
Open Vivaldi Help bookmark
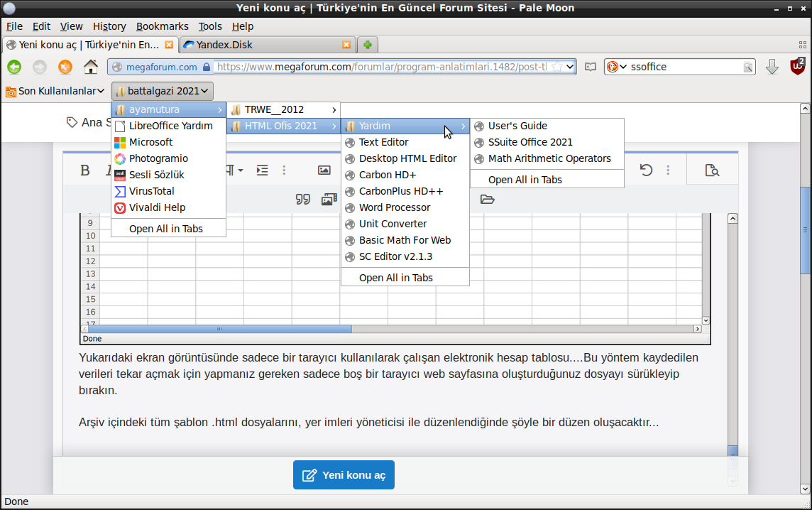[x=168, y=208]
